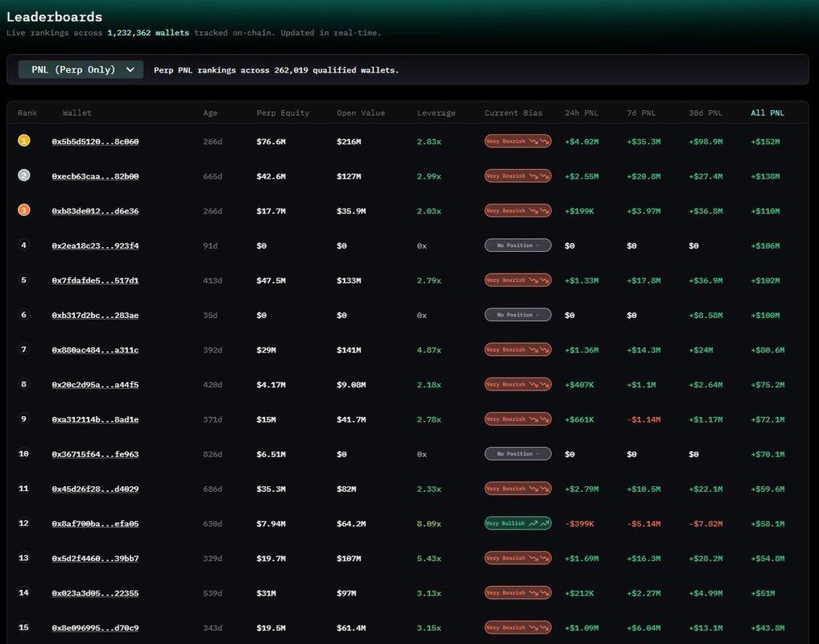Open wallet 0x5b5d5120...8c060
This screenshot has width=819, height=644.
pyautogui.click(x=95, y=142)
